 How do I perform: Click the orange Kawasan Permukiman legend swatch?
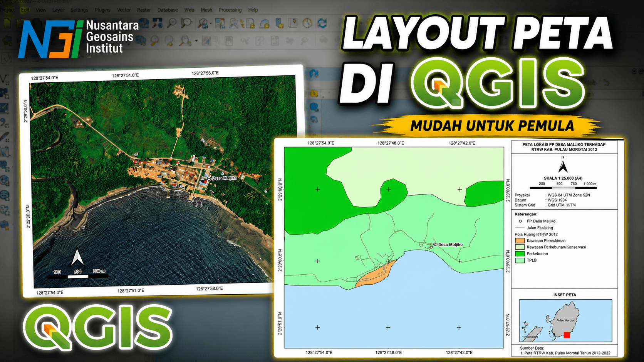click(x=520, y=240)
